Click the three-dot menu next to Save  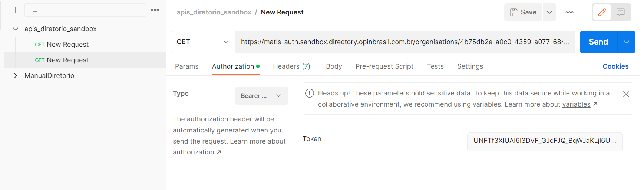coord(569,12)
